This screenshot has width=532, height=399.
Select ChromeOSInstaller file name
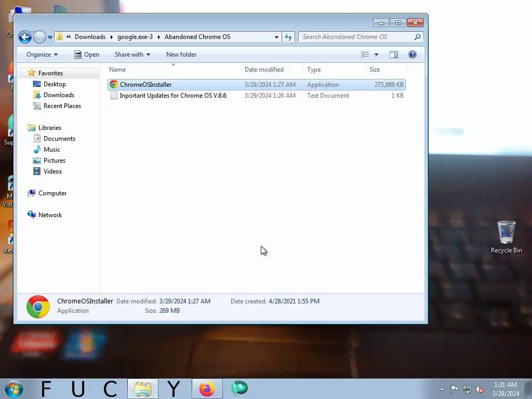[x=145, y=85]
